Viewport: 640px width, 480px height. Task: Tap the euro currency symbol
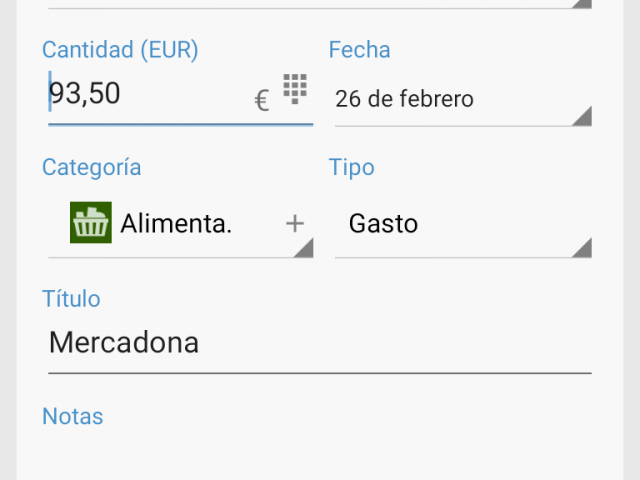pos(262,100)
